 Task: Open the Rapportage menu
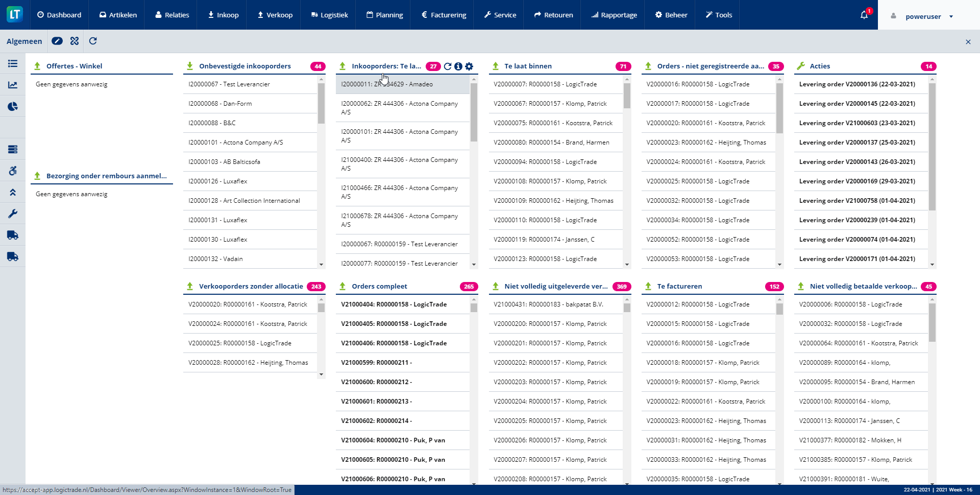coord(614,15)
